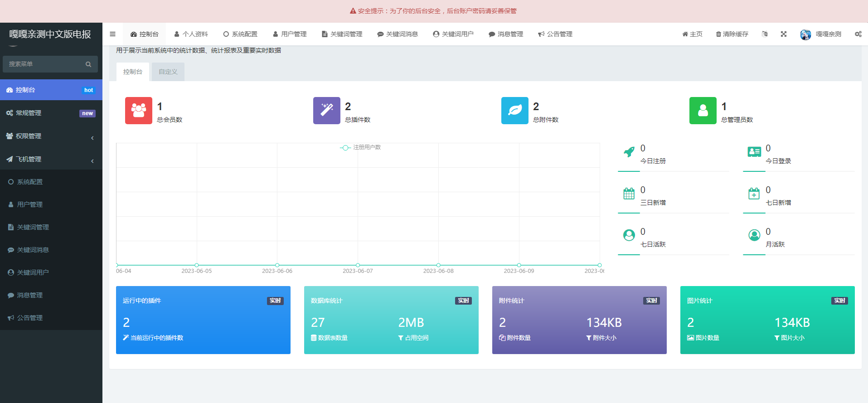Open the 关键词管理 top navigation tab
868x403 pixels.
click(342, 34)
